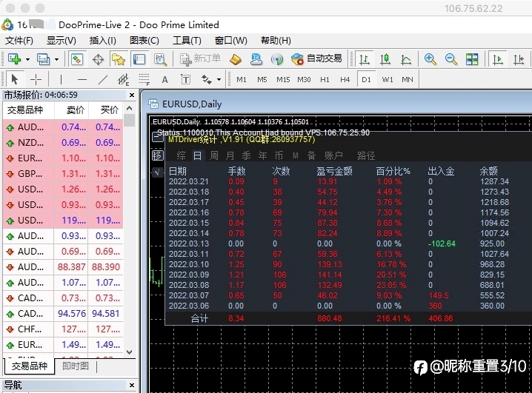Open the Fibonacci retracement tool
The image size is (532, 393).
144,80
